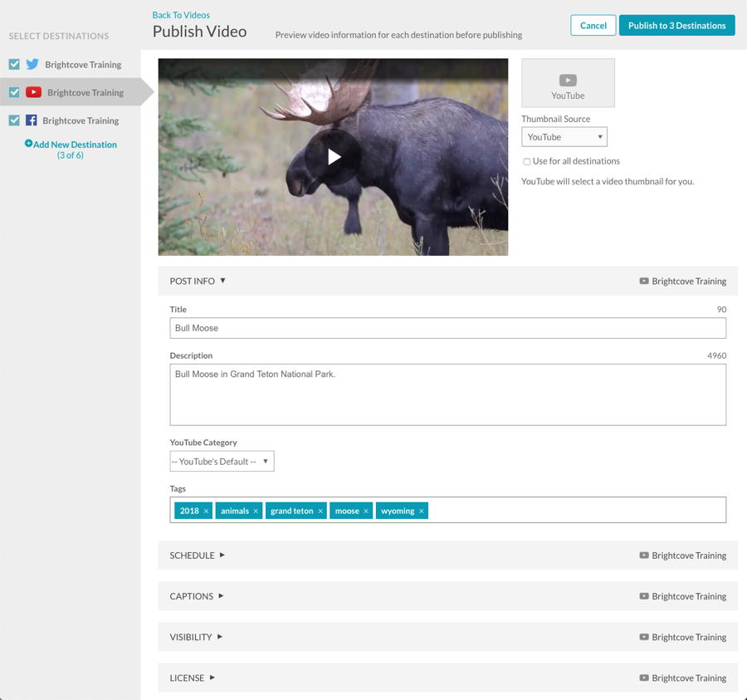
Task: Click the Twitter bird icon in destinations
Action: (x=32, y=64)
